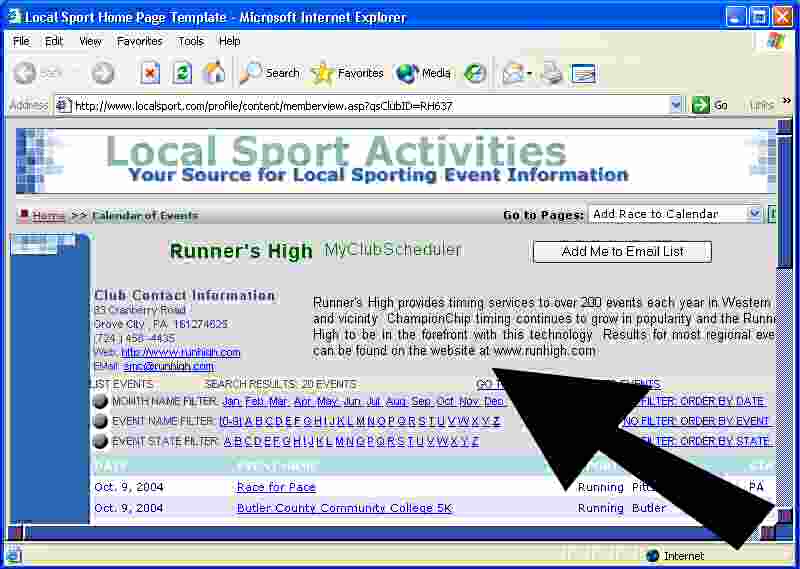Go to the Home page icon
This screenshot has width=800, height=569.
pyautogui.click(x=214, y=73)
